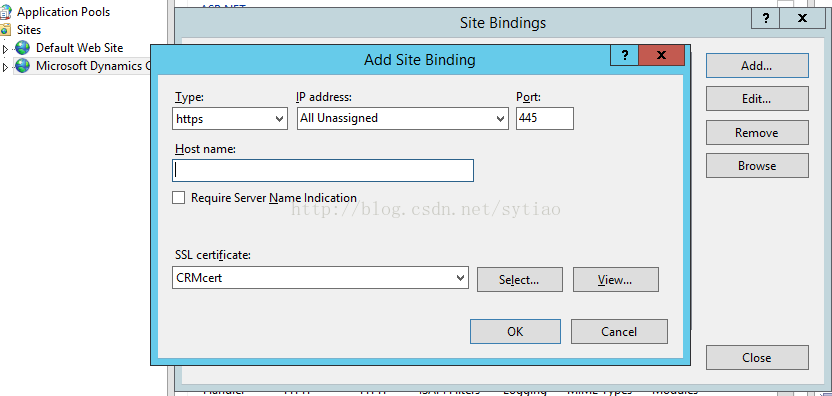The width and height of the screenshot is (832, 396).
Task: Open the IP address All Unassigned dropdown
Action: point(402,118)
